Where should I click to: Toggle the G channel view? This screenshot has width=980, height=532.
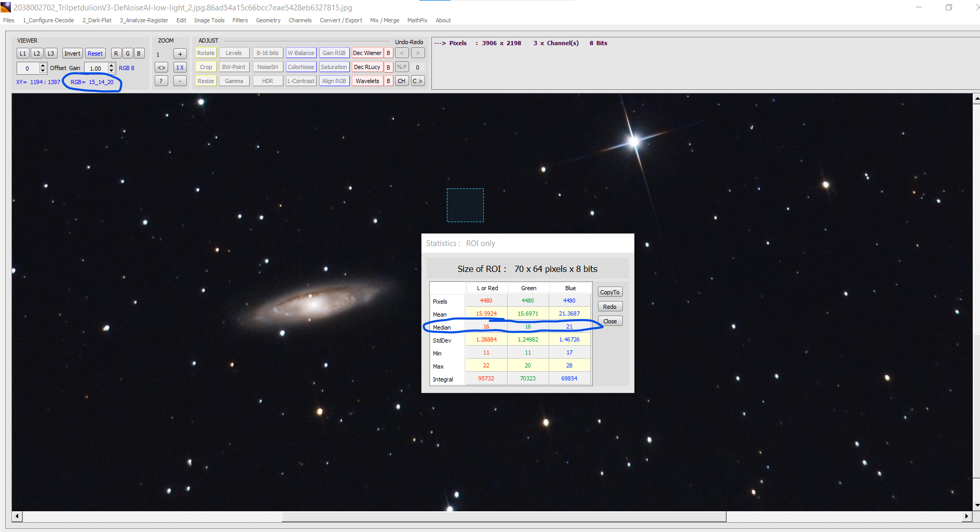click(128, 53)
